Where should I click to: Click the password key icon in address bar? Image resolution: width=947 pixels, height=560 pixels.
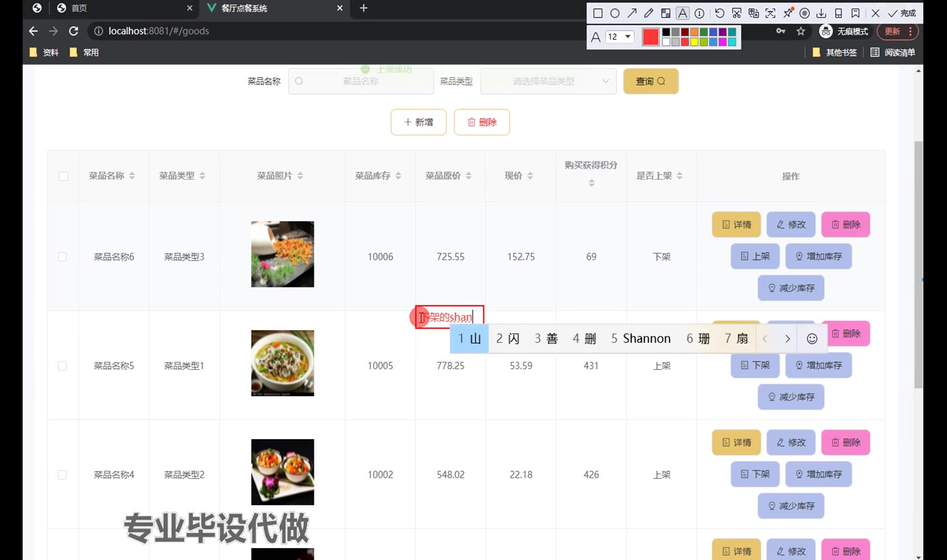pos(781,31)
